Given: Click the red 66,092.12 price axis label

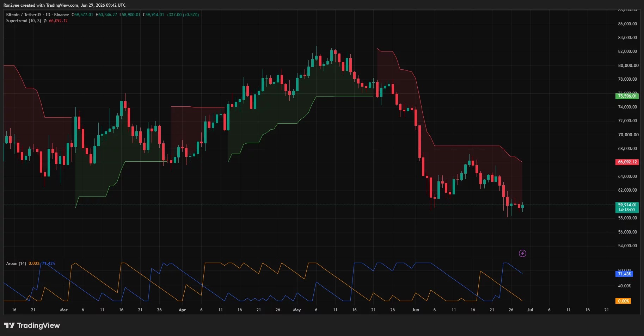Looking at the screenshot, I should coord(627,162).
